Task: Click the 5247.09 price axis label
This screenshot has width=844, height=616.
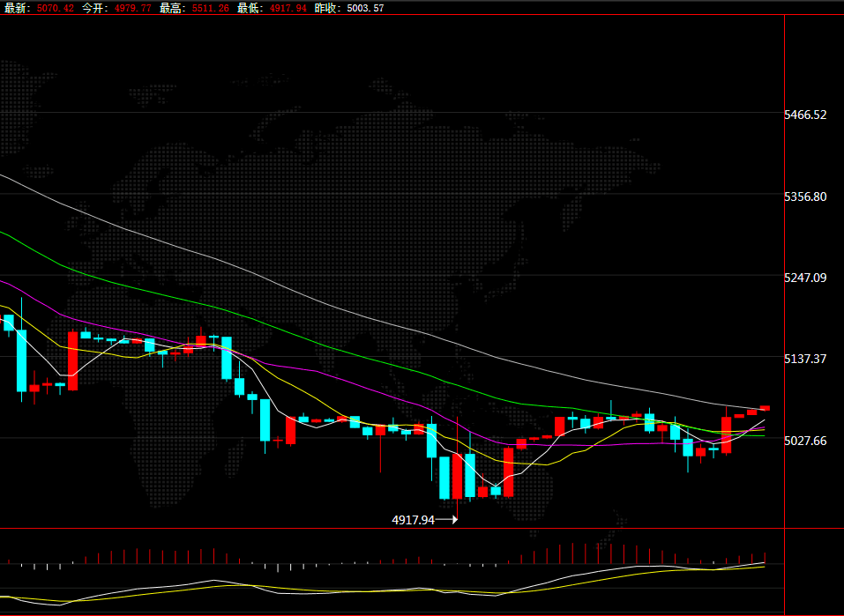Action: pos(805,278)
